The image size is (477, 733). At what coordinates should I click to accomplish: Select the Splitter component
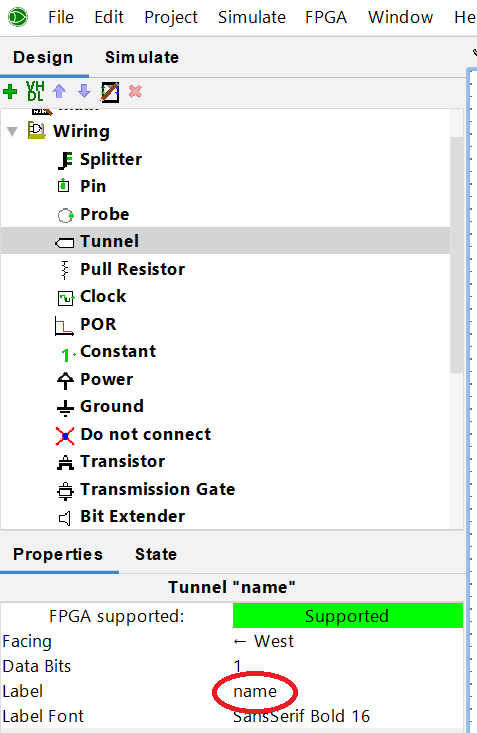tap(110, 159)
